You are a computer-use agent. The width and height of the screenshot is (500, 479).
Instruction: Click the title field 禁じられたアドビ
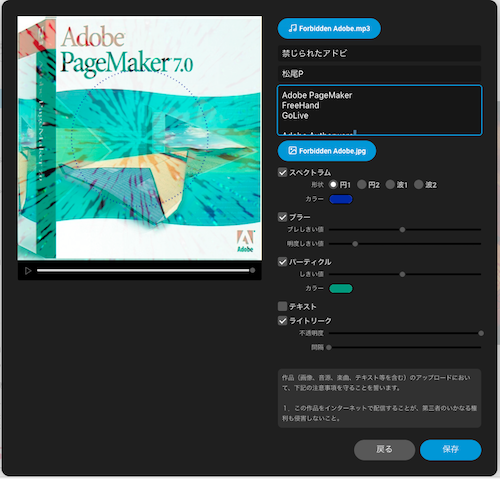point(379,53)
